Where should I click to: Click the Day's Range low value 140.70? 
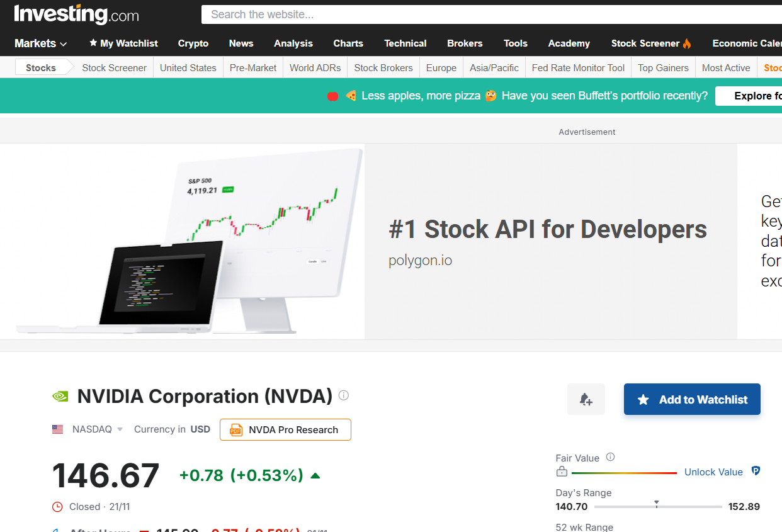[572, 506]
